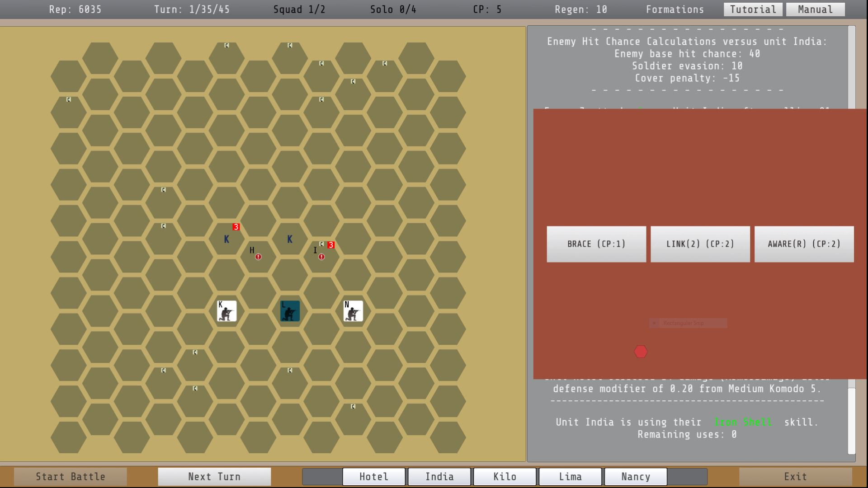This screenshot has height=488, width=868.
Task: Select soldier unit K on the map
Action: coord(226,310)
